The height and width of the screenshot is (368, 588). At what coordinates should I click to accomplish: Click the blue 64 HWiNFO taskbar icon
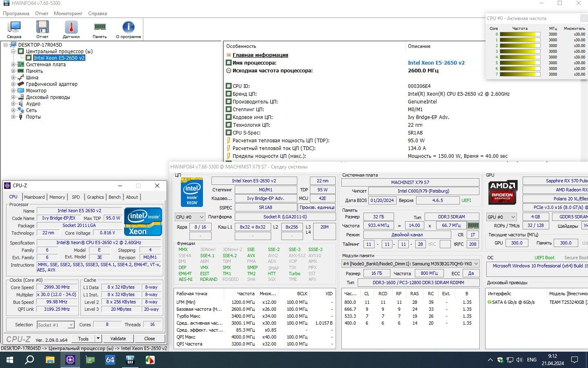pyautogui.click(x=110, y=360)
